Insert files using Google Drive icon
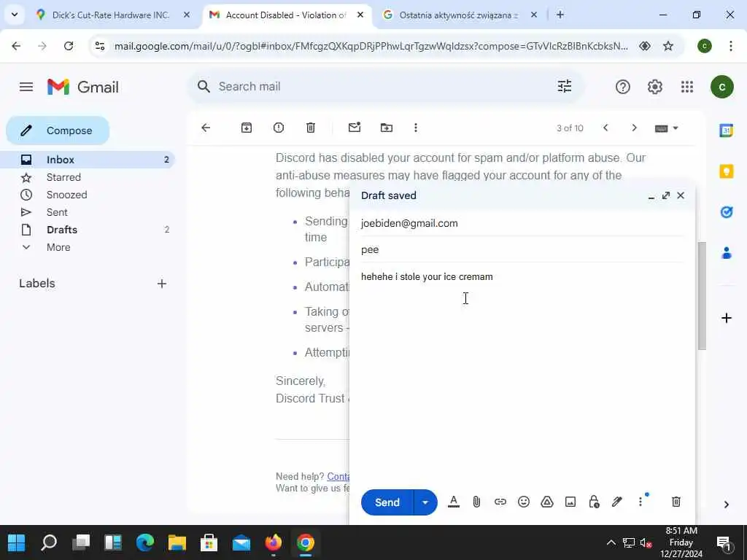This screenshot has height=560, width=747. (547, 502)
